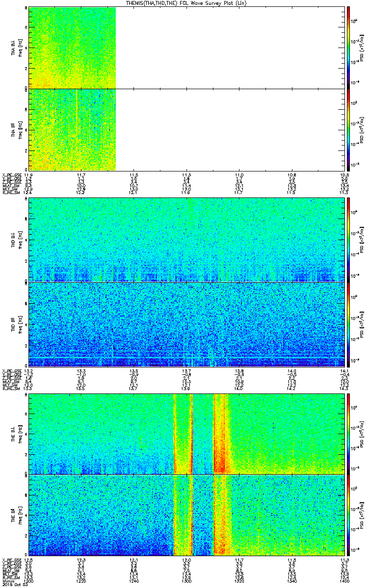Viewport: 368px width, 588px height.
Task: Click the 'THE B∥ freq [Hz]' axis label
Action: (x=17, y=515)
